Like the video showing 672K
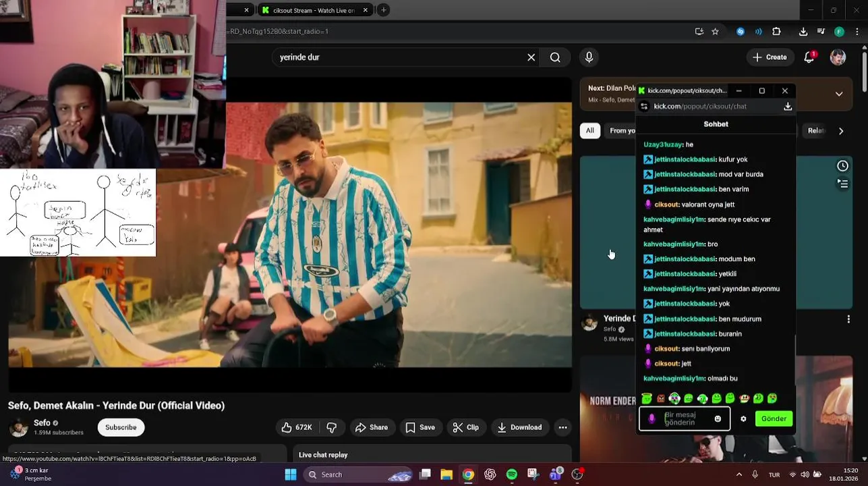The height and width of the screenshot is (486, 868). 296,427
